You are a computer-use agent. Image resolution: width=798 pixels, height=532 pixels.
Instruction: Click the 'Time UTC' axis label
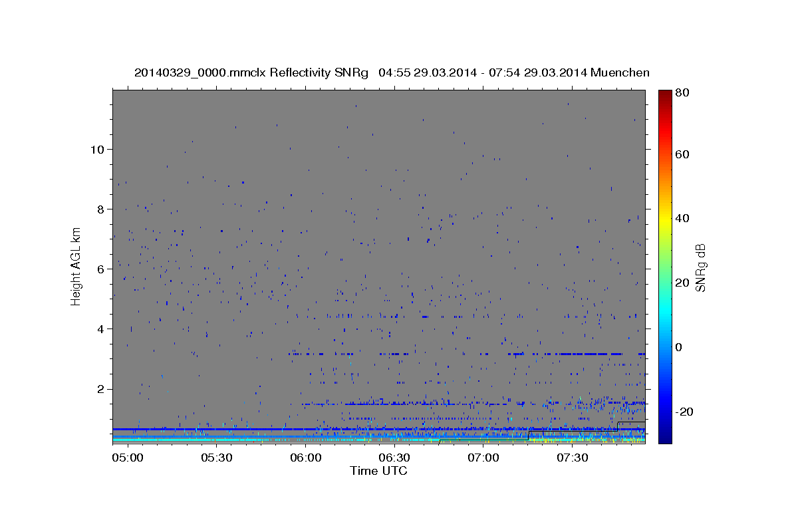[x=378, y=471]
